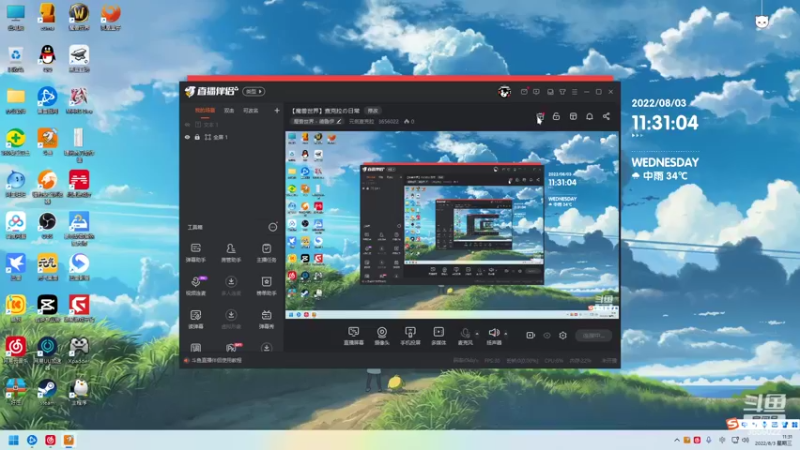Image resolution: width=800 pixels, height=450 pixels.
Task: Show the hidden first source via its eye icon
Action: tap(187, 124)
